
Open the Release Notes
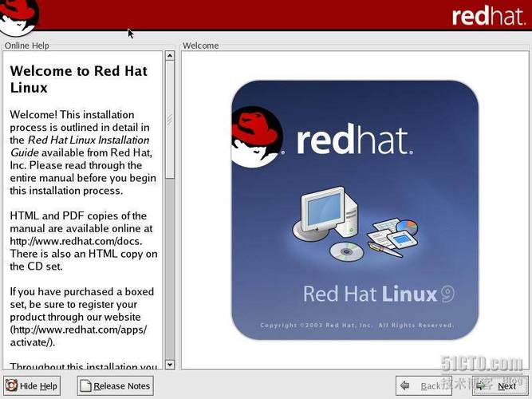pos(115,385)
